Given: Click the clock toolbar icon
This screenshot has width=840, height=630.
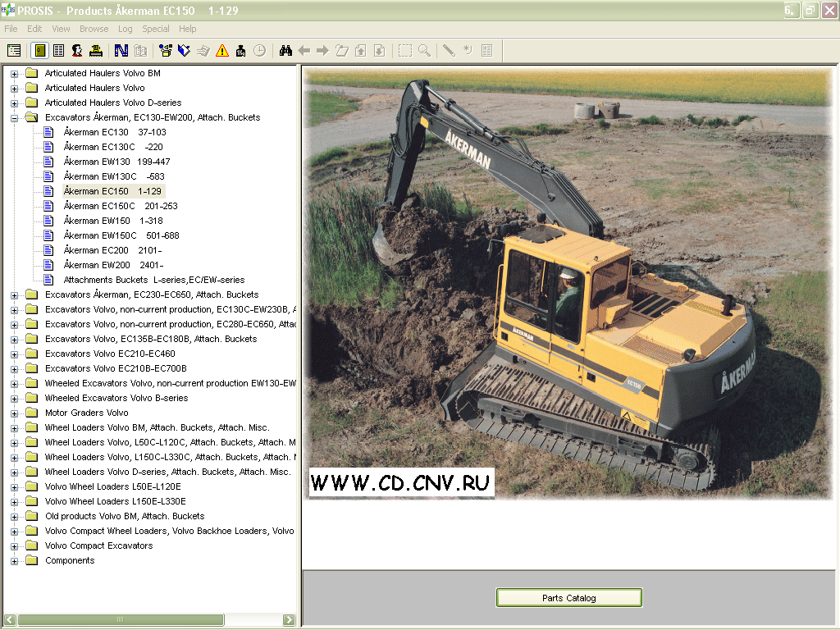Looking at the screenshot, I should [x=259, y=50].
